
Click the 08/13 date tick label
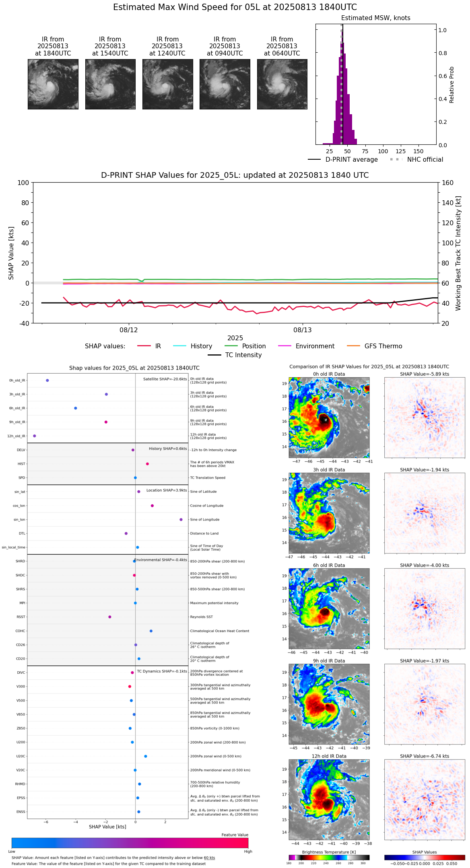(302, 330)
